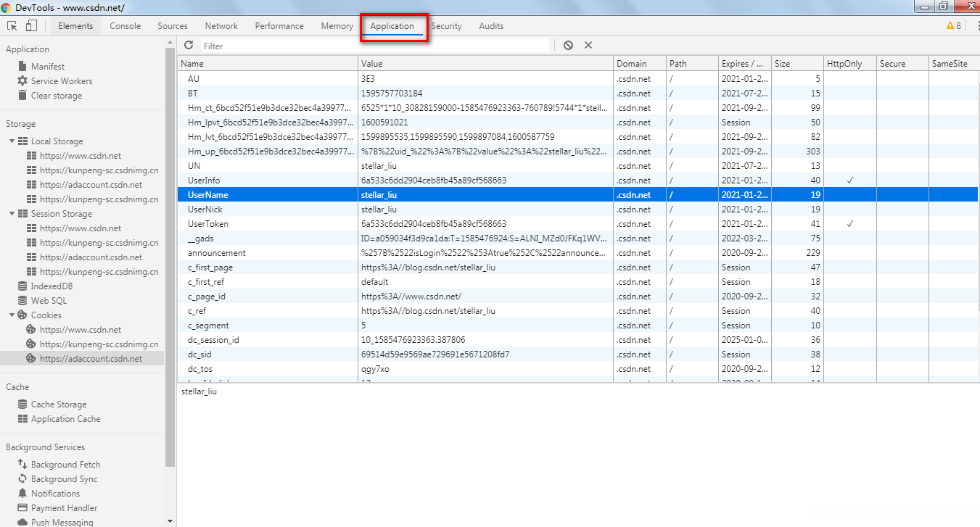Collapse the Session Storage tree node
980x527 pixels.
coord(12,214)
